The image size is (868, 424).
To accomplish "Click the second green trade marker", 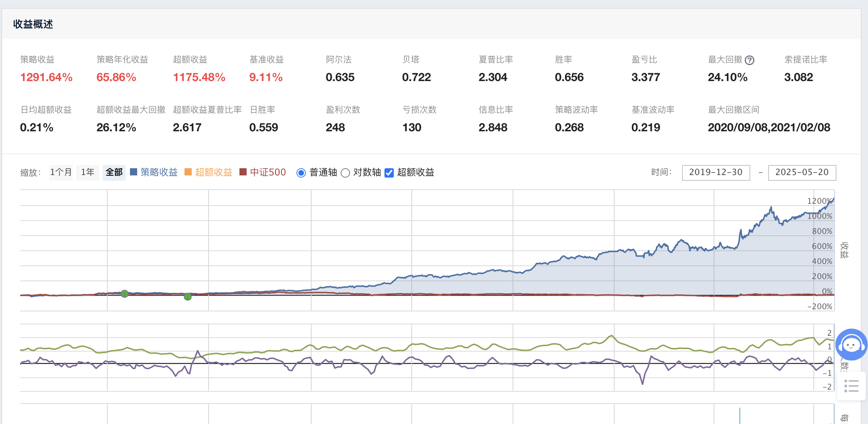I will 188,297.
